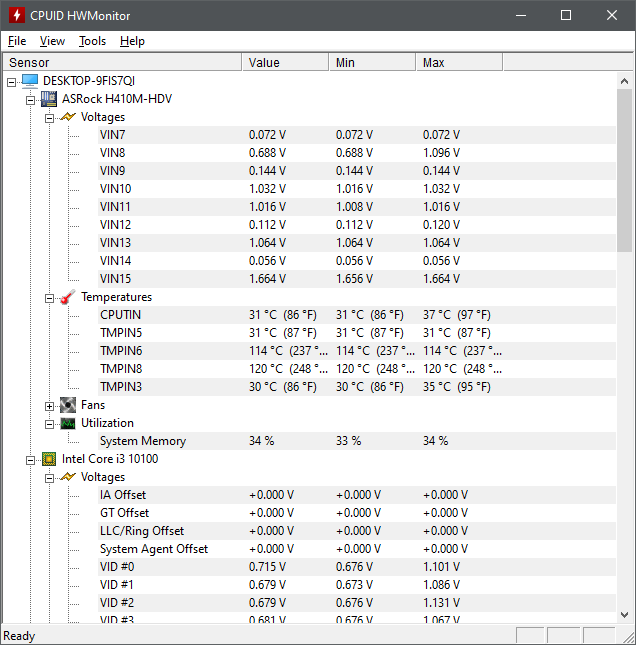
Task: Collapse the DESKTOP-9FIS7QI root node
Action: pos(12,82)
